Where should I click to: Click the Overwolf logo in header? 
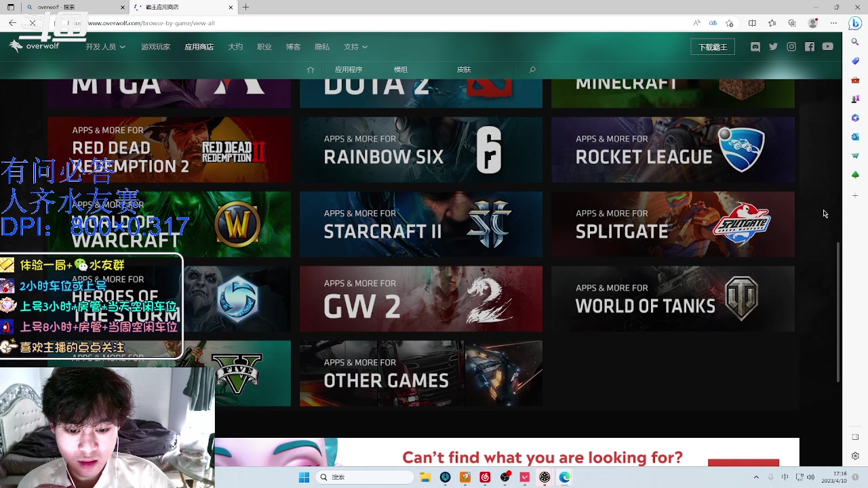[x=34, y=46]
